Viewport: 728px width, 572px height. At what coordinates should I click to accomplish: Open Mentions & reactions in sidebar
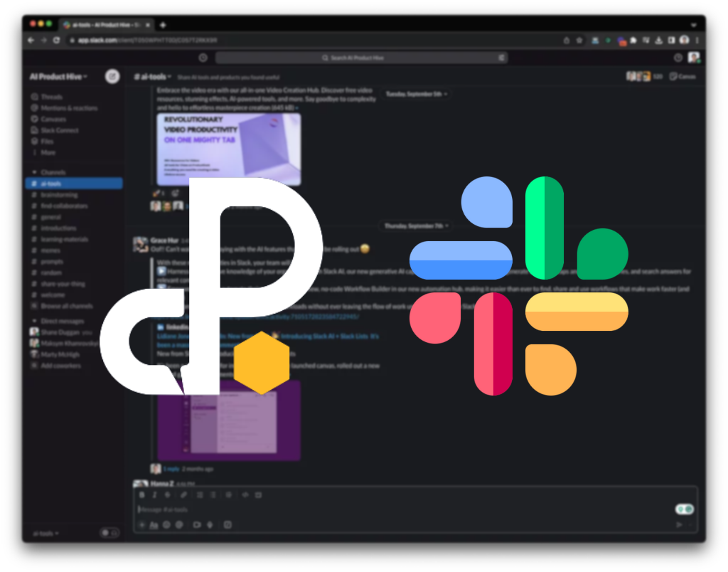pos(64,108)
